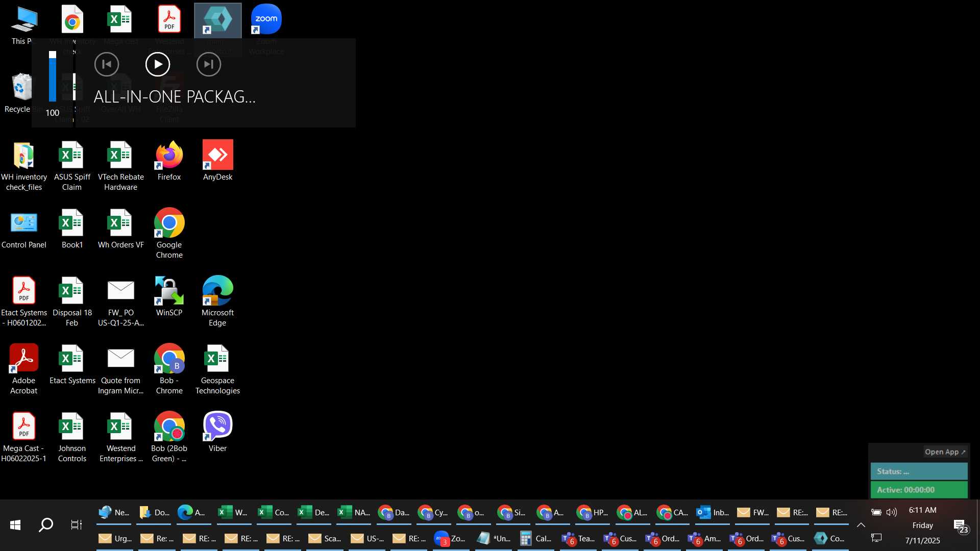Select the Johnson Controls Excel file
This screenshot has width=980, height=551.
click(x=72, y=437)
